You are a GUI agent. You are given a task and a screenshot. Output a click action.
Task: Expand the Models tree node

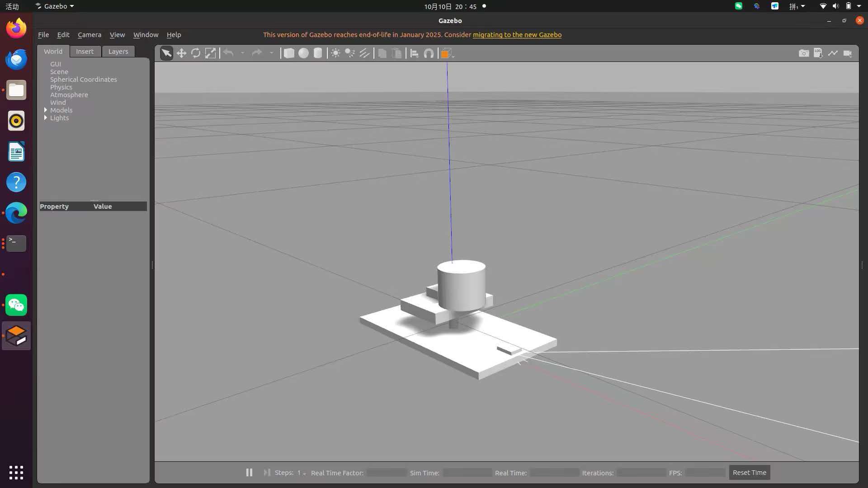[46, 110]
